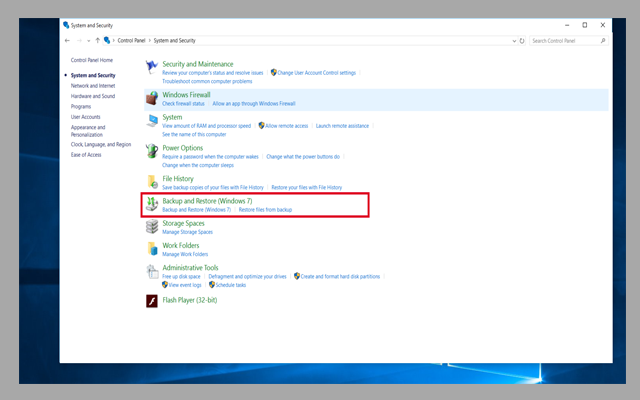The image size is (640, 400).
Task: Expand the address bar history dropdown
Action: pos(512,41)
